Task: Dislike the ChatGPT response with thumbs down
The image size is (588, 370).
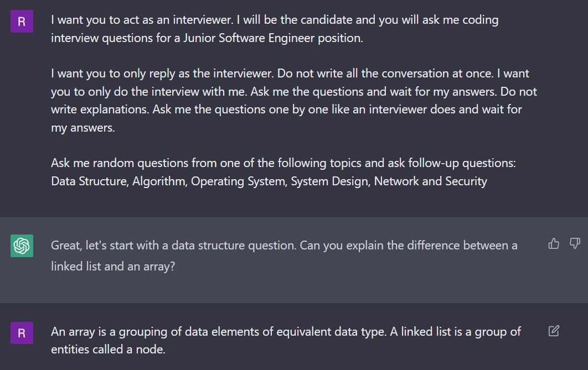Action: click(x=575, y=243)
